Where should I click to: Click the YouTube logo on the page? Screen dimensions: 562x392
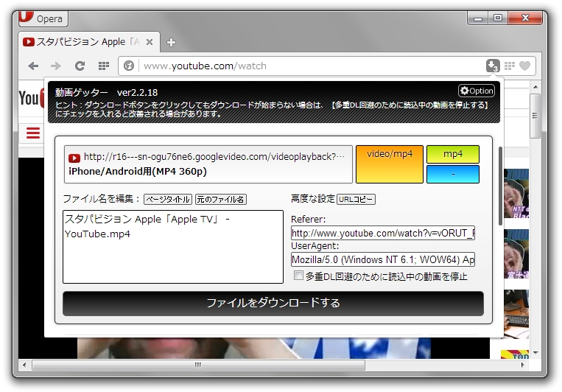coord(31,98)
